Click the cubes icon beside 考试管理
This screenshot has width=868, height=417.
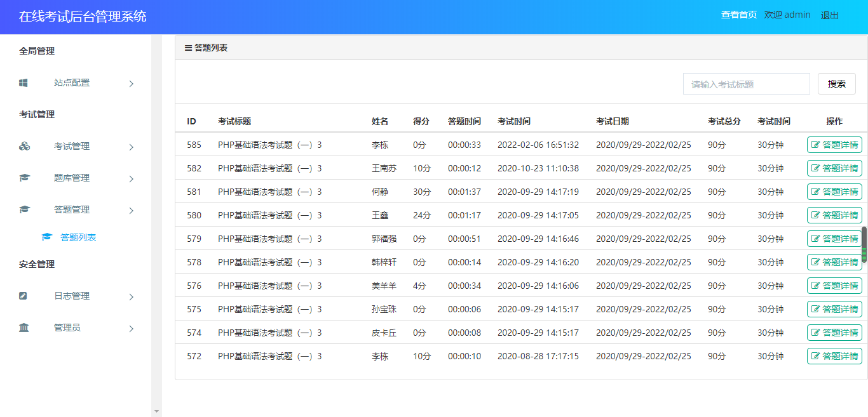24,146
